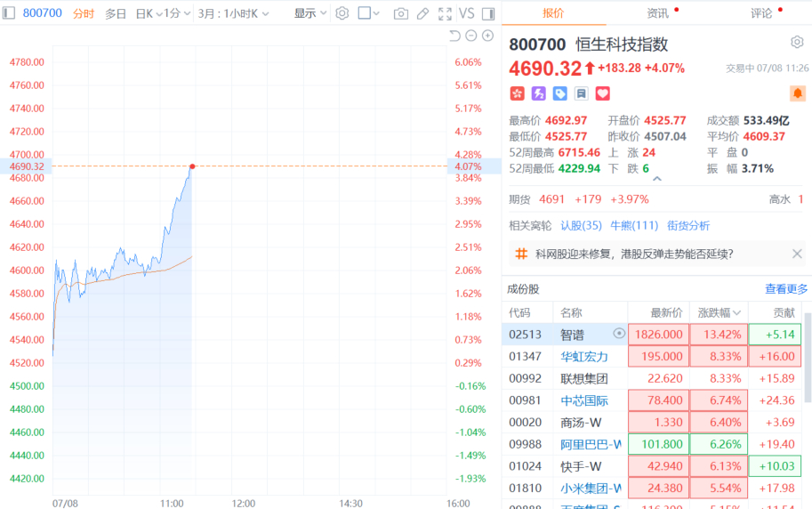Click the 4690.32 price axis label
Screen dimensions: 812x509
pyautogui.click(x=26, y=166)
